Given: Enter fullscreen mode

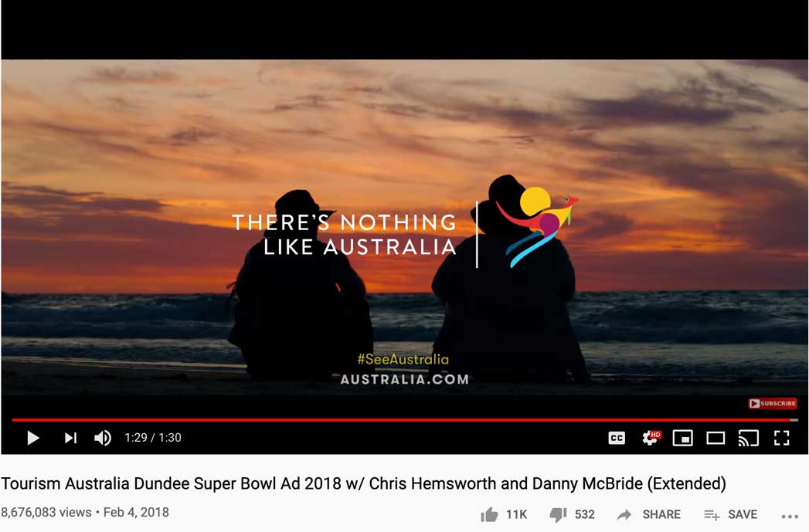Looking at the screenshot, I should [x=782, y=438].
